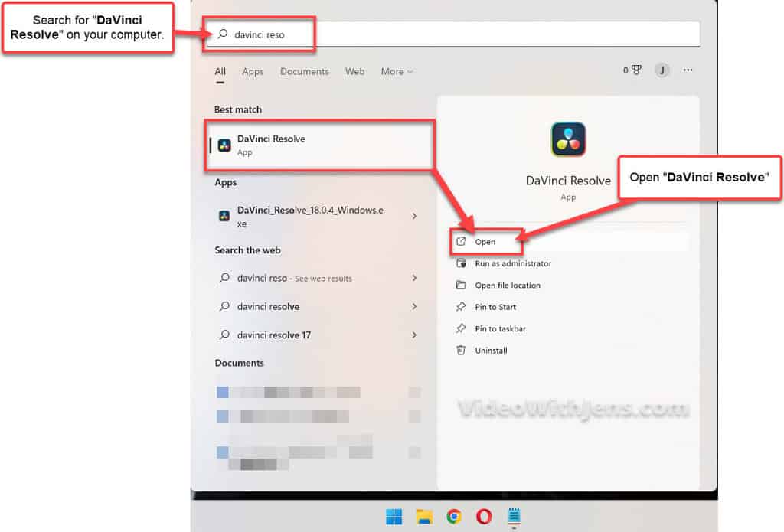The image size is (784, 532).
Task: Expand chevron for "davinci reso" web result
Action: (x=414, y=278)
